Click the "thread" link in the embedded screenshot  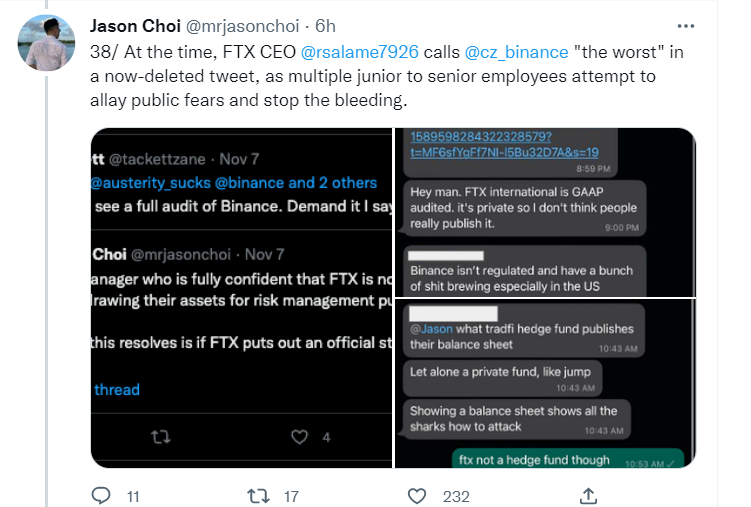(x=117, y=389)
